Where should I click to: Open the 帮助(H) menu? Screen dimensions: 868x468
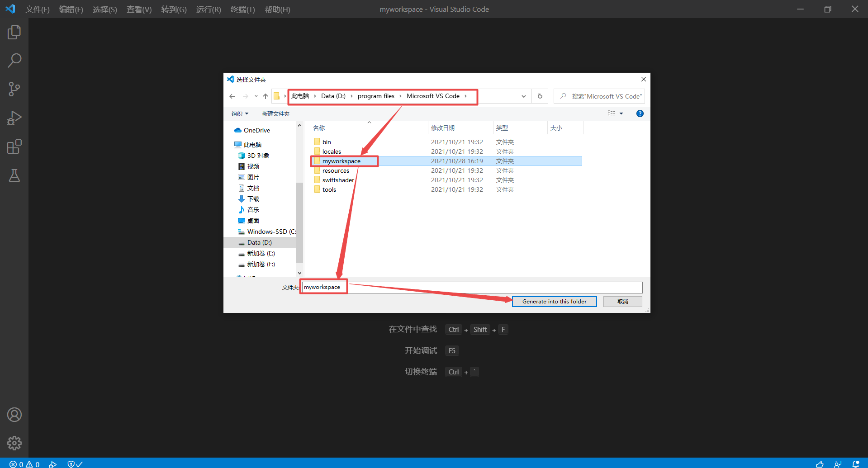click(277, 9)
